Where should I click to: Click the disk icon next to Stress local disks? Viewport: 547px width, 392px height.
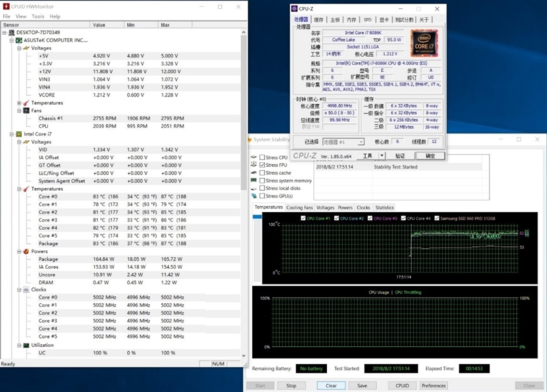(254, 189)
